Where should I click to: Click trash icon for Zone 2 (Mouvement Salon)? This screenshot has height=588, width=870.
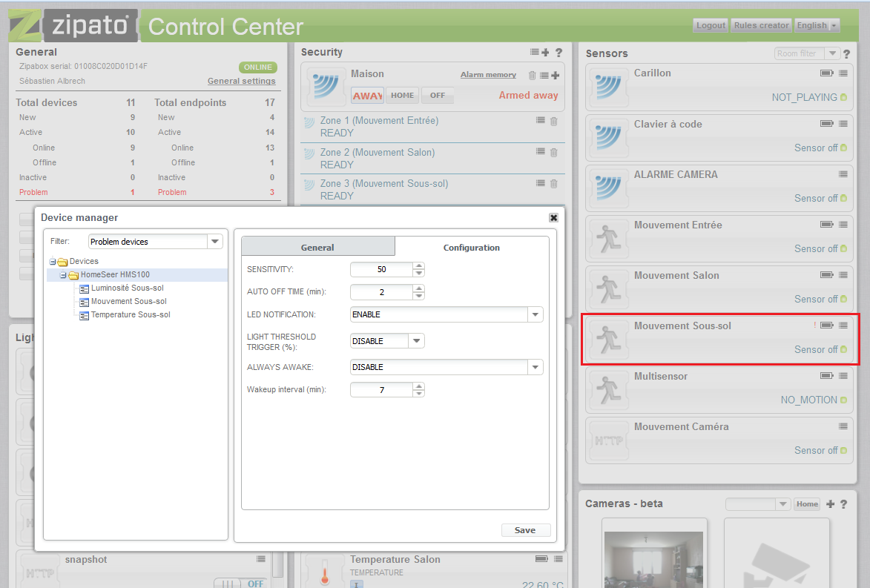click(553, 152)
